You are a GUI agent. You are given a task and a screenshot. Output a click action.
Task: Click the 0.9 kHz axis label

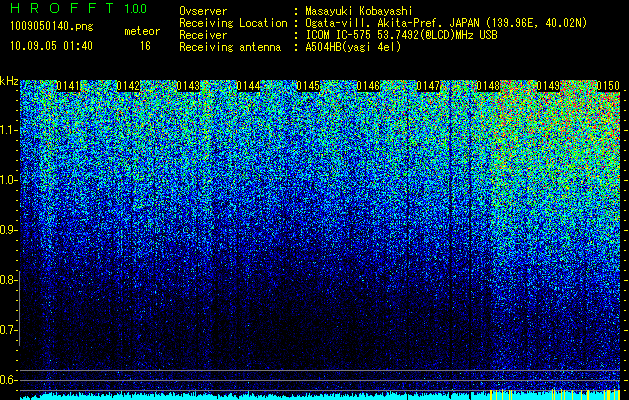tap(8, 230)
